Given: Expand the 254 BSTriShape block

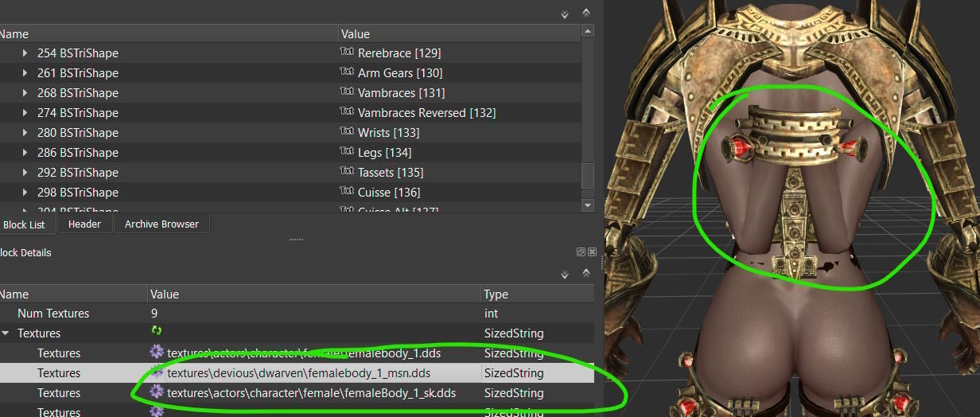Looking at the screenshot, I should pos(25,53).
